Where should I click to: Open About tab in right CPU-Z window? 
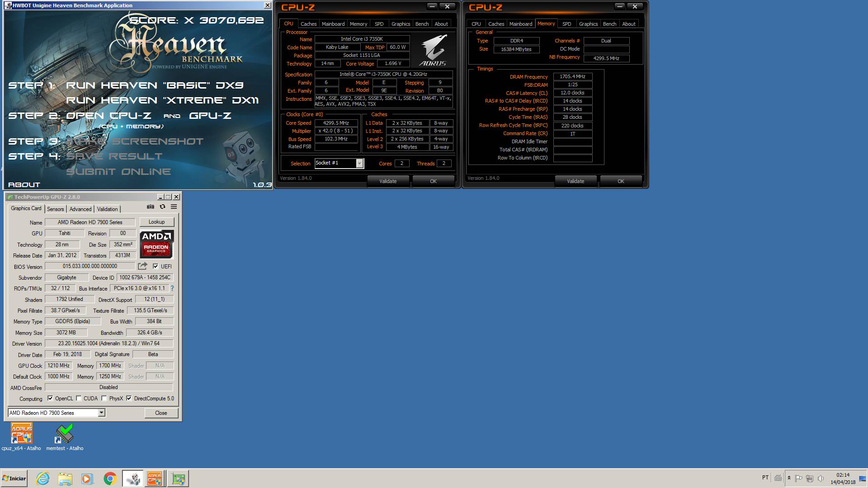(629, 24)
